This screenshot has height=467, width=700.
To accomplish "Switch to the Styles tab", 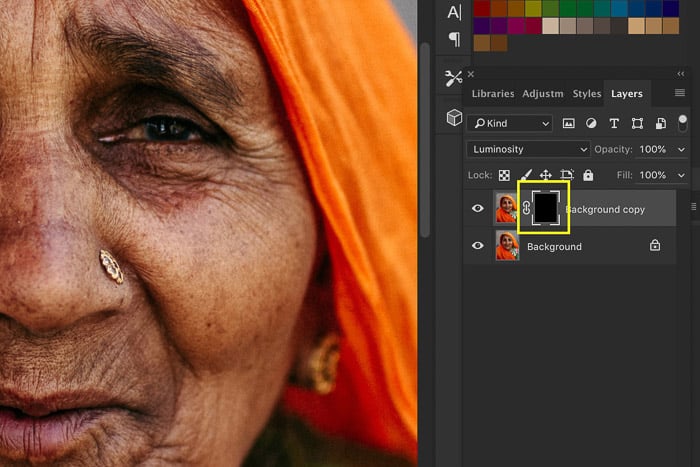I will 587,94.
